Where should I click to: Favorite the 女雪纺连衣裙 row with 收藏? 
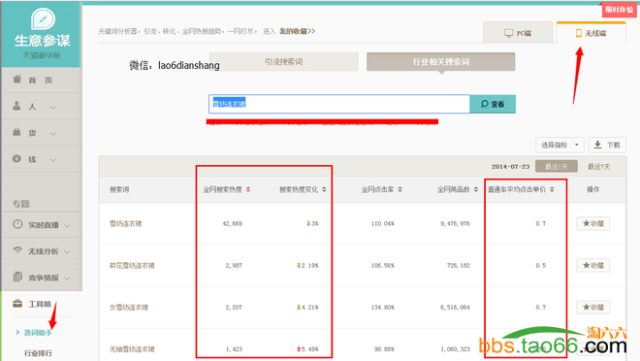pos(593,307)
